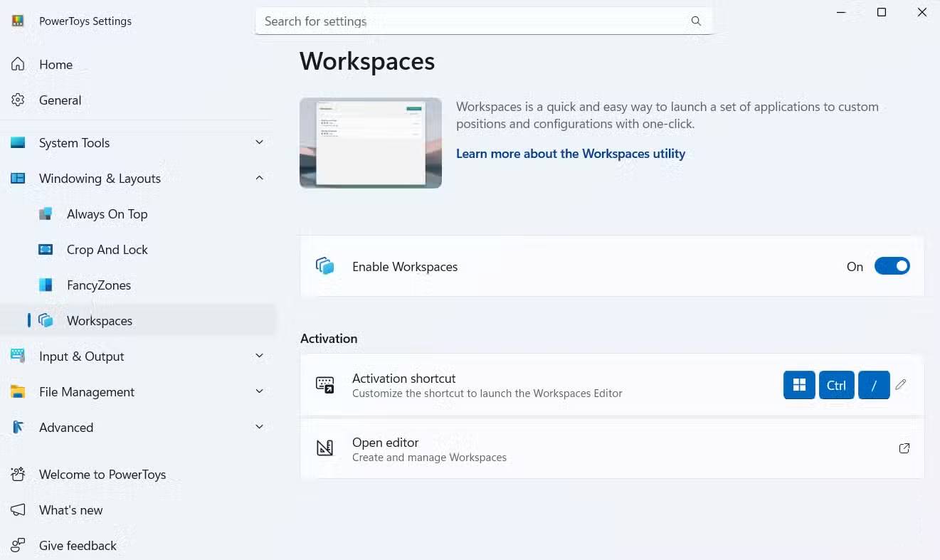Select Workspaces in the sidebar

(x=137, y=320)
